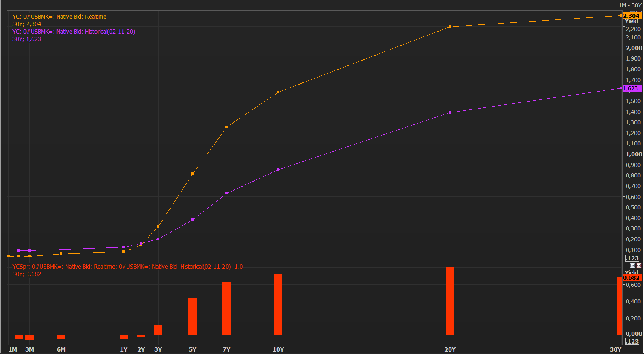Open the lower panel's .123 scale format box

click(632, 342)
